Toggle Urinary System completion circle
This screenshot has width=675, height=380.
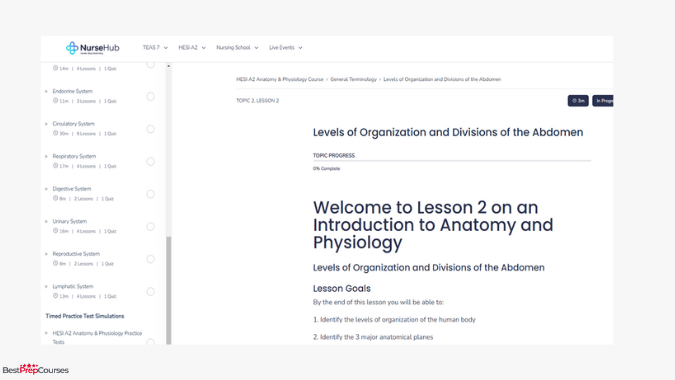pyautogui.click(x=150, y=226)
